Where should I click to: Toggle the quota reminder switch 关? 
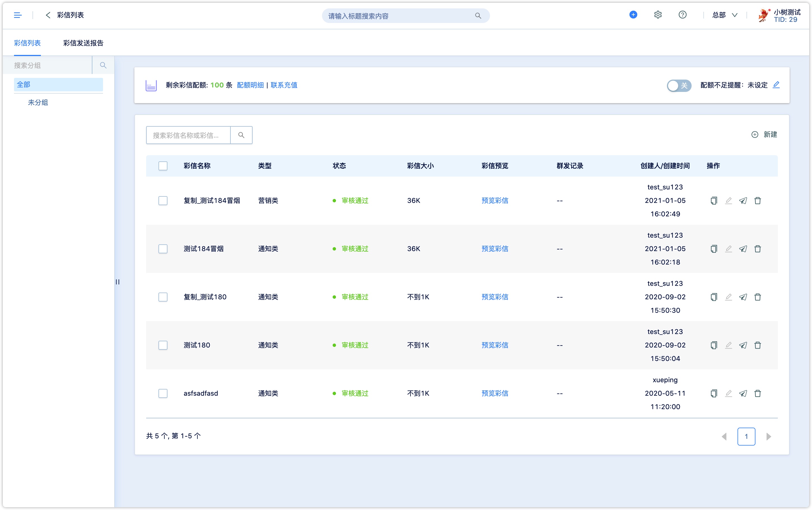tap(679, 85)
